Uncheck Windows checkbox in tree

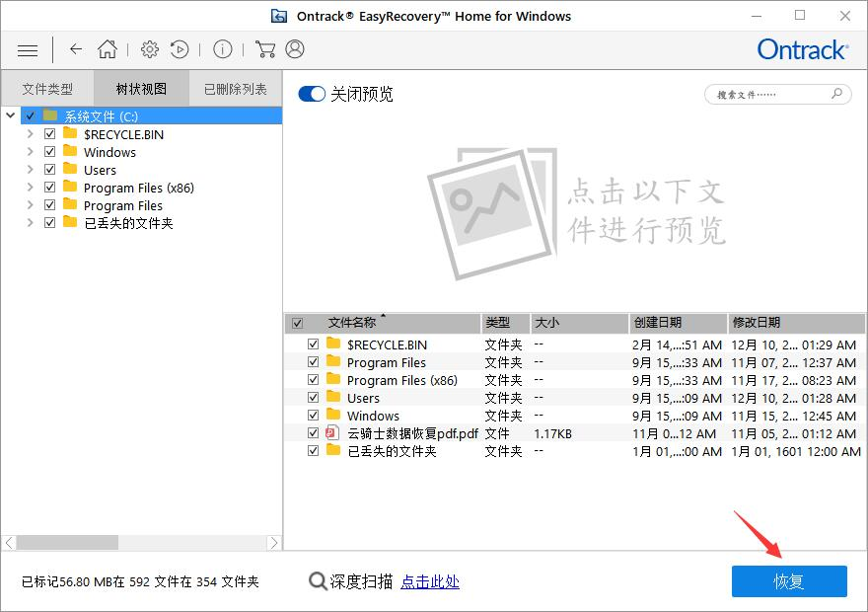[x=50, y=152]
